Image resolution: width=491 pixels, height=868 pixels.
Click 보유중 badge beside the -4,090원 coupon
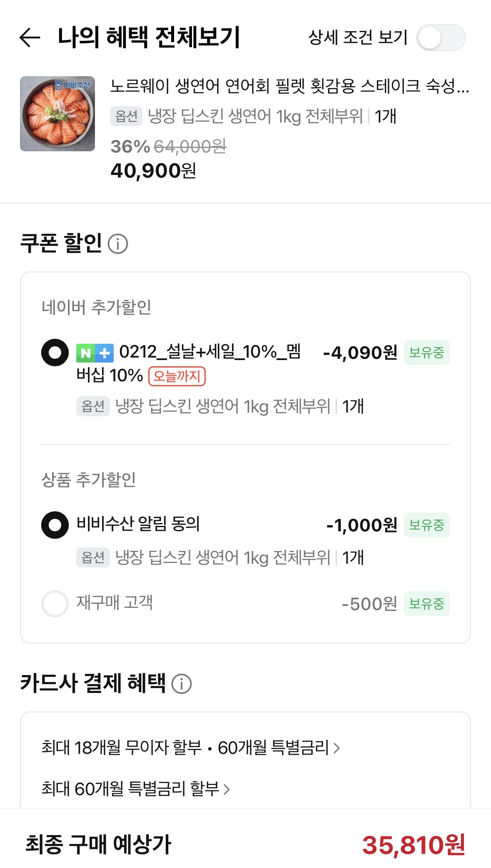426,353
